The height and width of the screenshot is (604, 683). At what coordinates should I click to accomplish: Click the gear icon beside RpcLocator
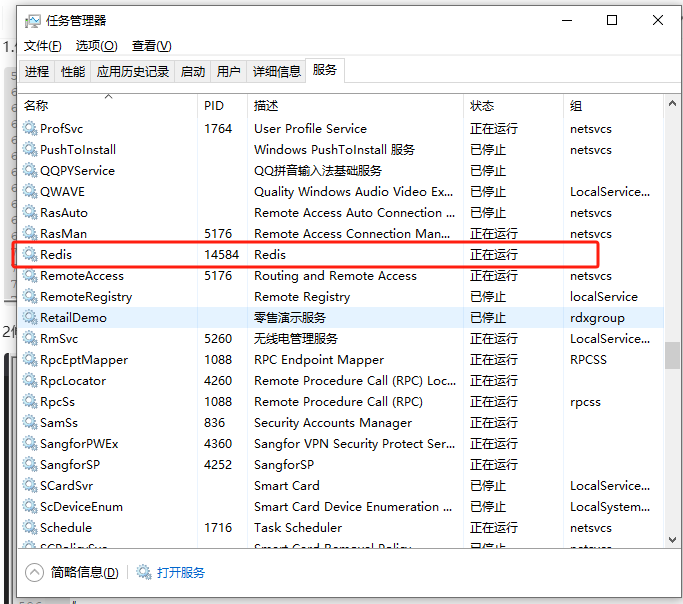coord(30,380)
